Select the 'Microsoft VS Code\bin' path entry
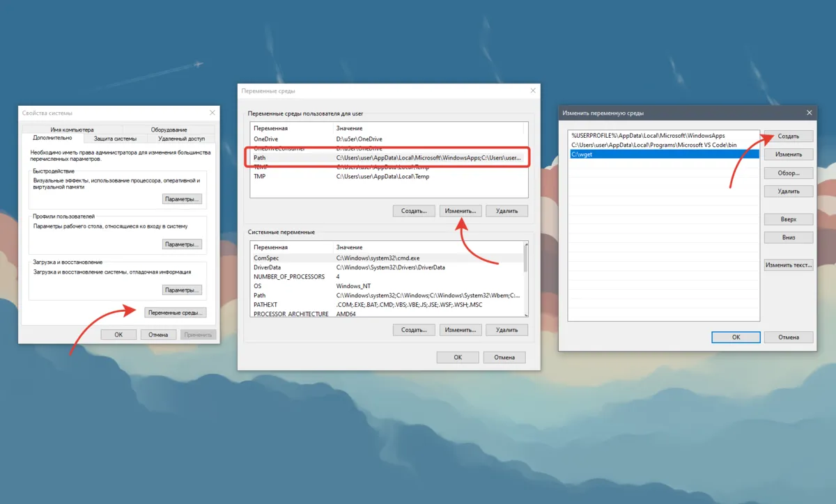This screenshot has width=836, height=504. tap(663, 145)
